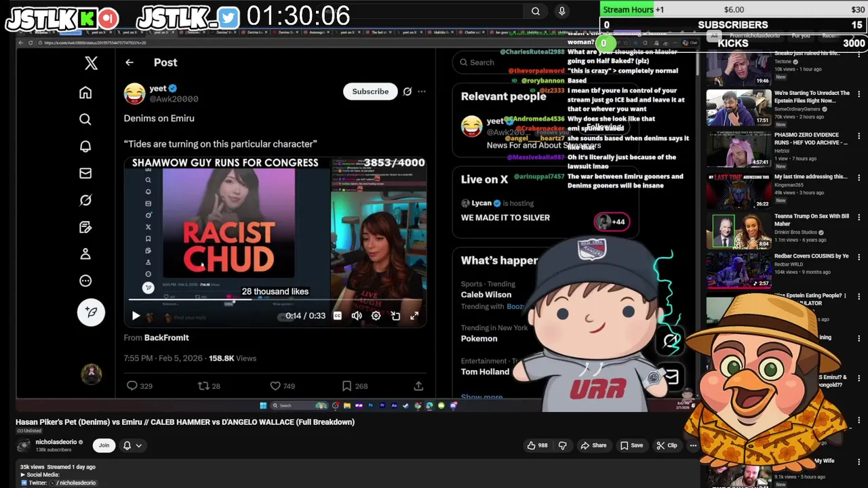The width and height of the screenshot is (868, 488).
Task: Like the YouTube video showing 988
Action: [537, 445]
